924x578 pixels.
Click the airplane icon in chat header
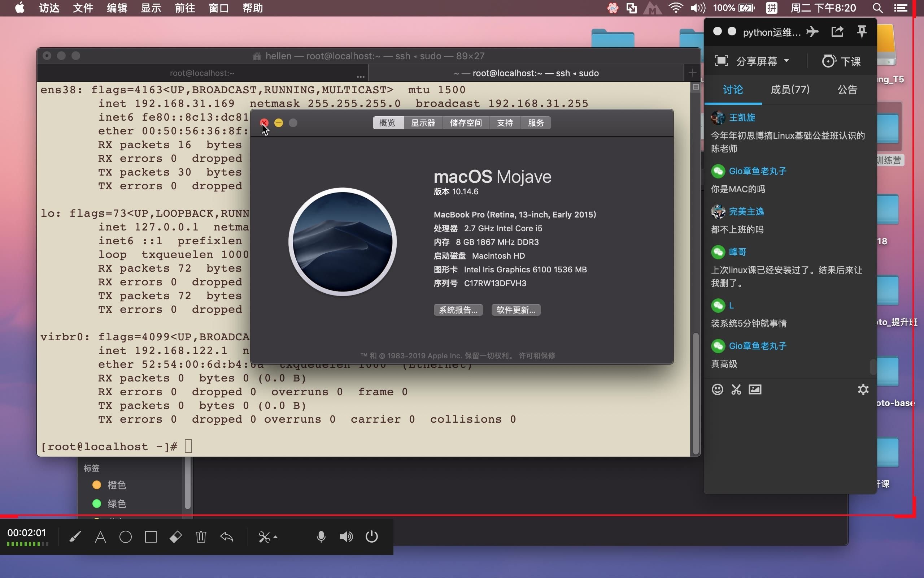pyautogui.click(x=812, y=31)
